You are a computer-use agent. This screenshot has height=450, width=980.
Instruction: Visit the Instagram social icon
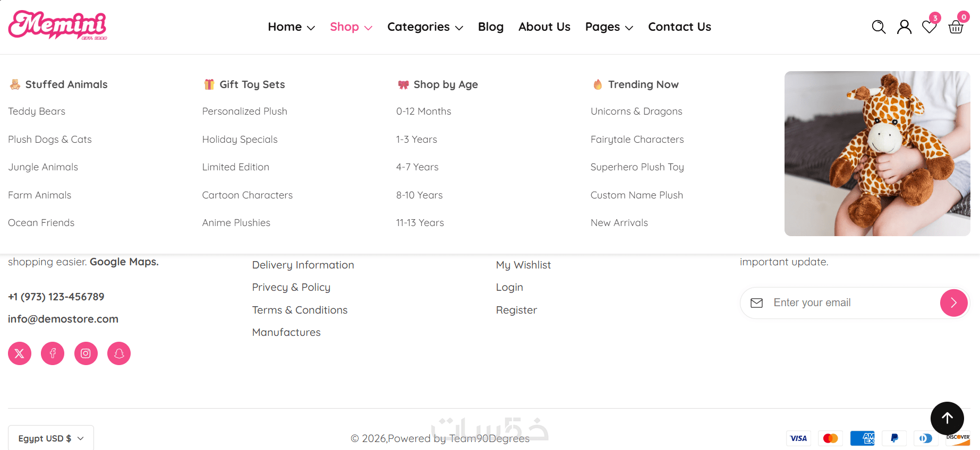click(86, 353)
